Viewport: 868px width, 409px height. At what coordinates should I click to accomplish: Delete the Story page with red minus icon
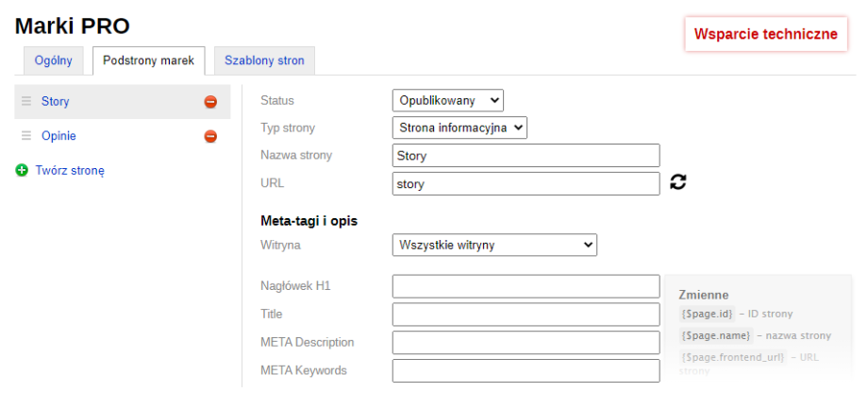pyautogui.click(x=210, y=102)
